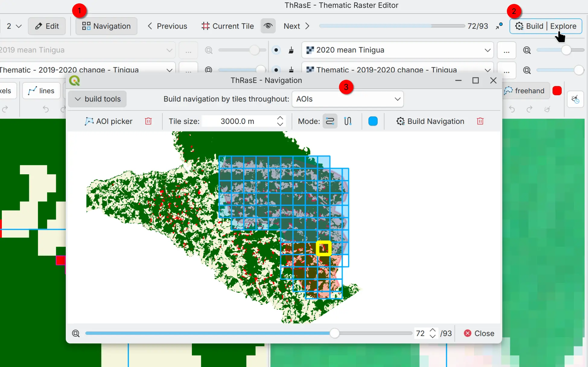Image resolution: width=588 pixels, height=367 pixels.
Task: Click trash icon next to Build Navigation
Action: pyautogui.click(x=480, y=121)
